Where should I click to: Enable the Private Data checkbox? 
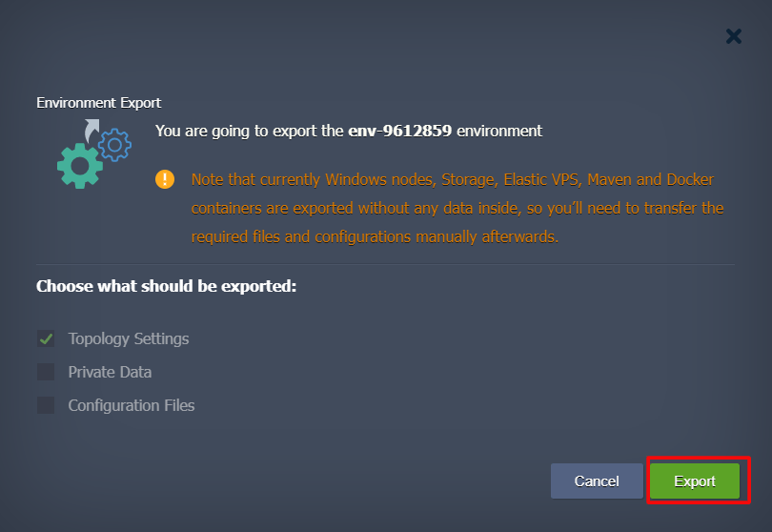coord(46,372)
